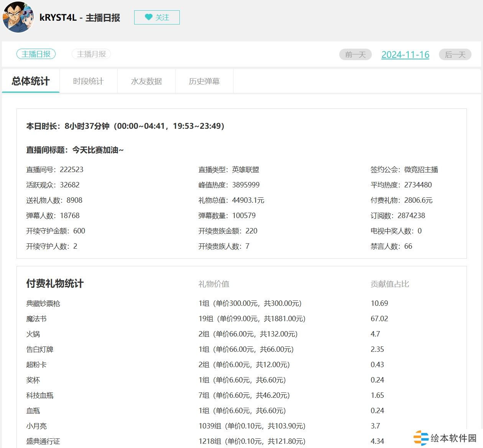The height and width of the screenshot is (448, 483).
Task: View the 历史弹幕 tab
Action: (x=204, y=81)
